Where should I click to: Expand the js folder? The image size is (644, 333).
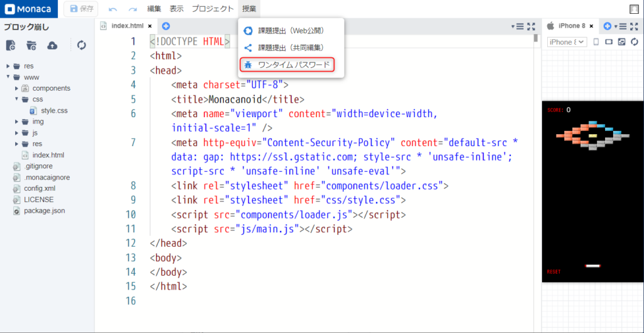coord(17,133)
